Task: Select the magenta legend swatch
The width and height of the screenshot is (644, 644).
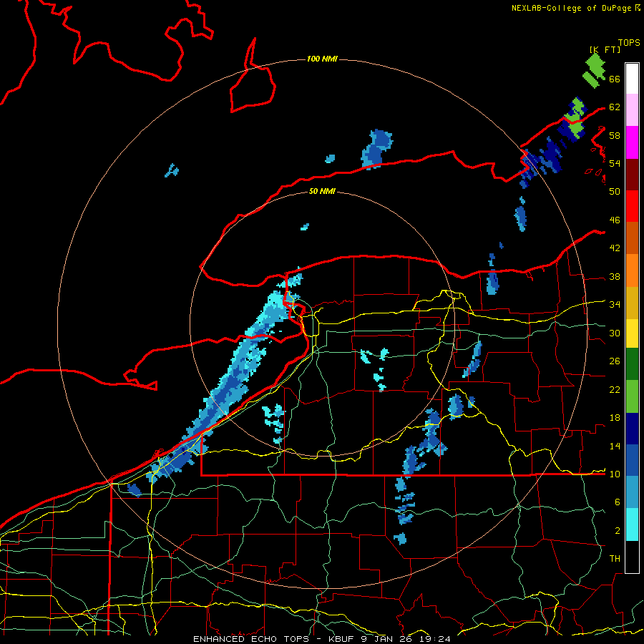Action: 632,142
